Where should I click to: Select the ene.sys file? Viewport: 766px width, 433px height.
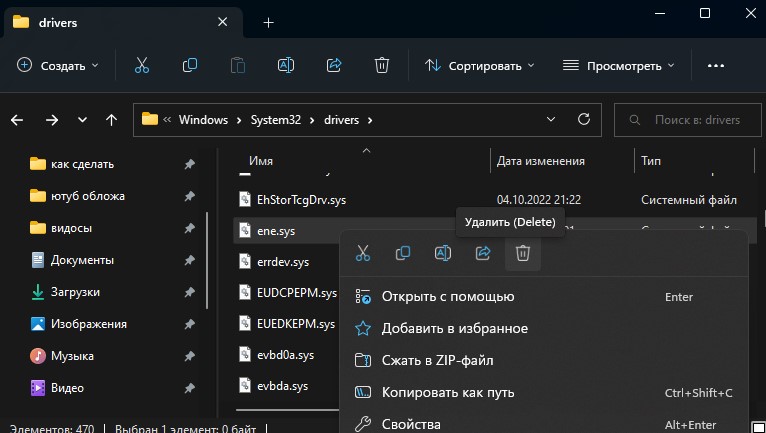pos(276,231)
